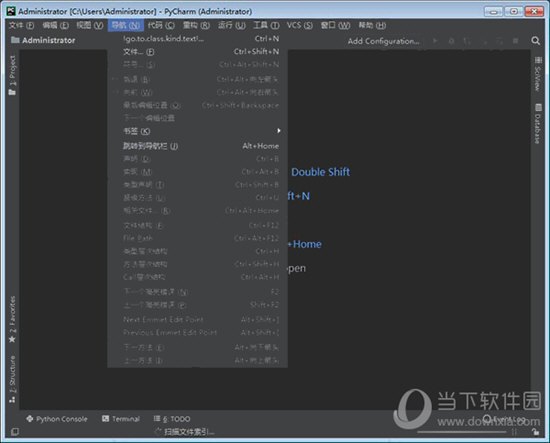The image size is (550, 443).
Task: Open the Search Everywhere magnifier icon
Action: click(x=535, y=41)
